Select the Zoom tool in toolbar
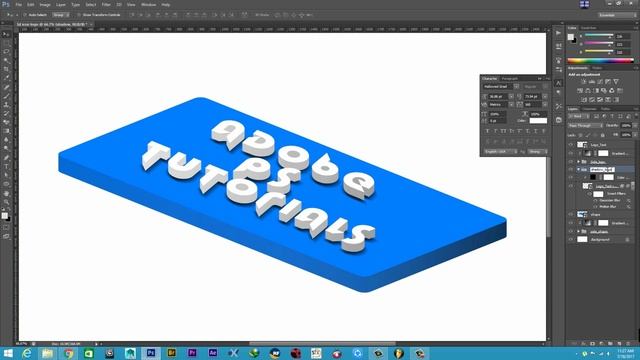 (6, 202)
